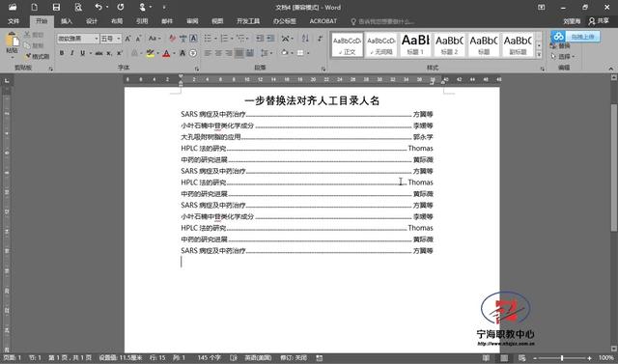The width and height of the screenshot is (618, 364).
Task: Open the numbering list dropdown arrow
Action: (232, 39)
